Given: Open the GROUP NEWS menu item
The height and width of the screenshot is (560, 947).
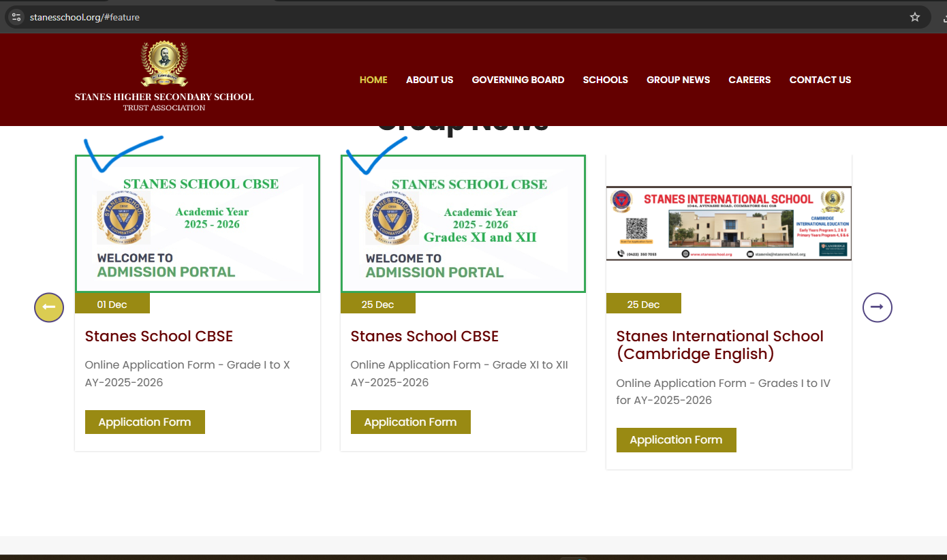Looking at the screenshot, I should tap(678, 80).
